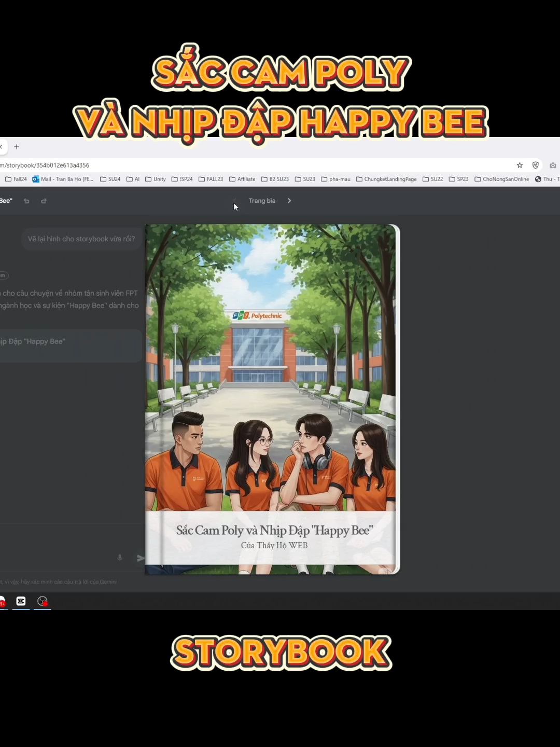Viewport: 560px width, 747px height.
Task: Click the redo arrow in the storybook toolbar
Action: coord(44,201)
